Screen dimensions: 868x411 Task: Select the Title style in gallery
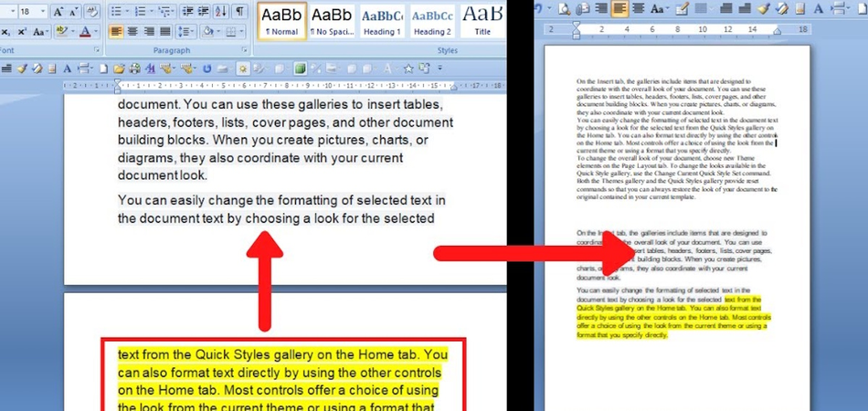click(482, 22)
